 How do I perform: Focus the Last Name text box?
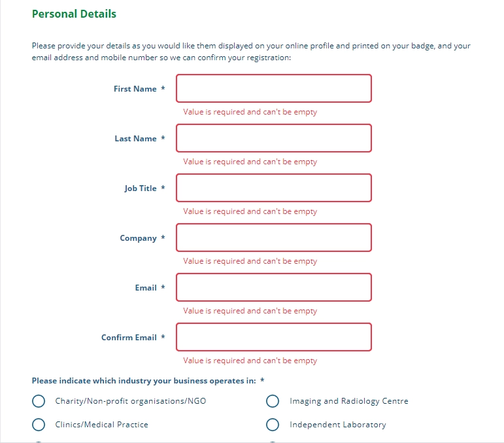click(273, 138)
